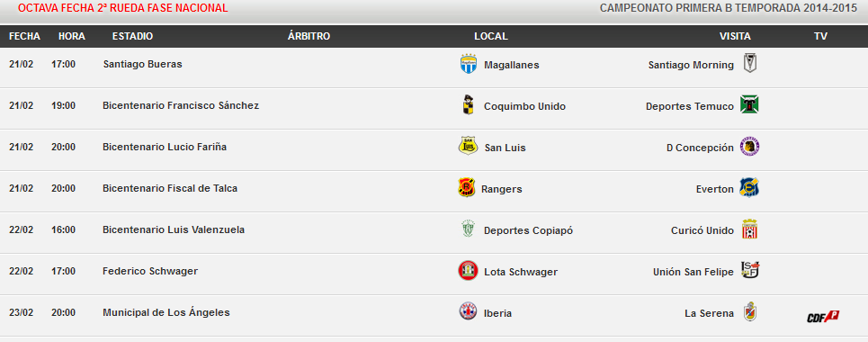Viewport: 868px width, 342px height.
Task: Click the CDF Premium TV logo
Action: pos(823,317)
